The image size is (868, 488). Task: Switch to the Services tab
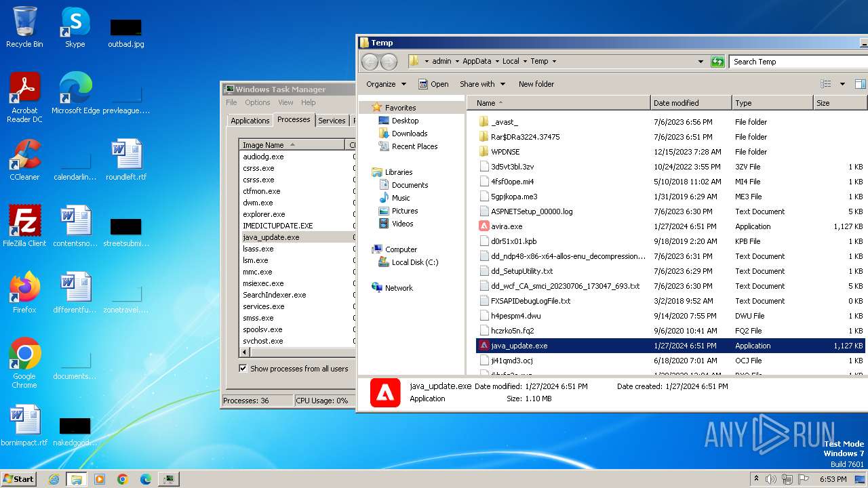[332, 121]
